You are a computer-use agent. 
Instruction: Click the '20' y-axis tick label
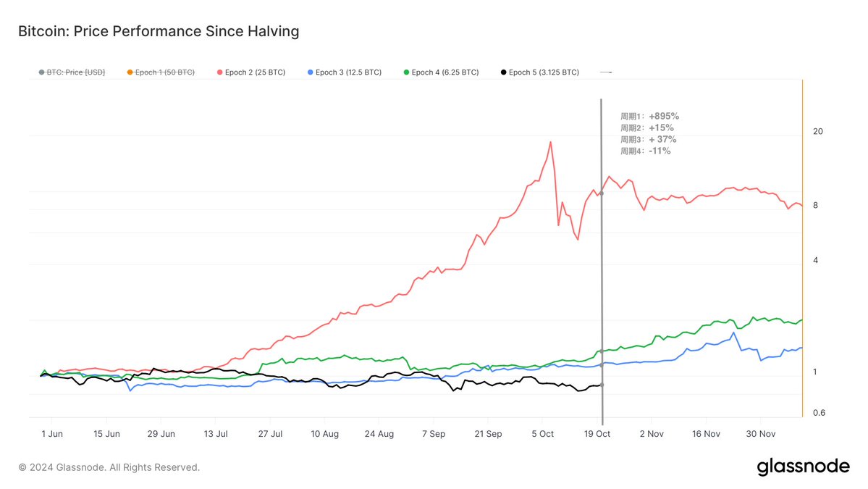(x=818, y=131)
